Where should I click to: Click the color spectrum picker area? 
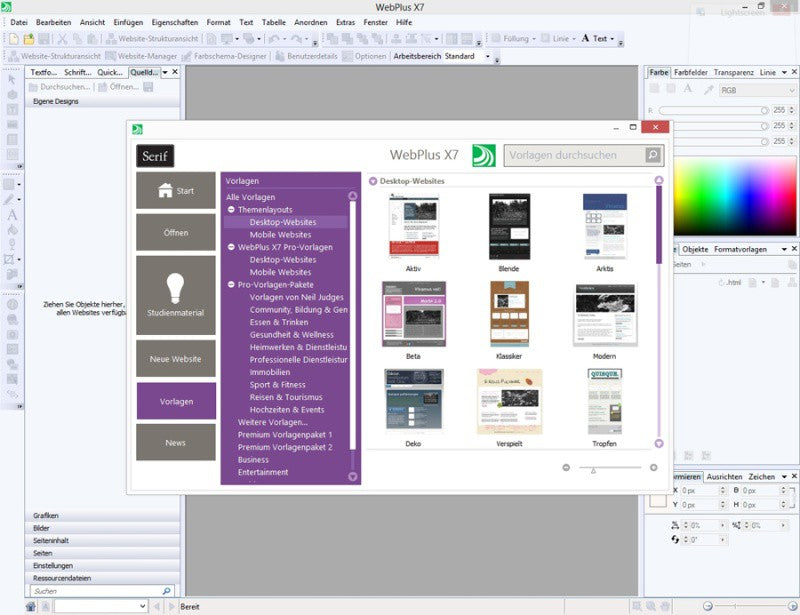pos(735,196)
